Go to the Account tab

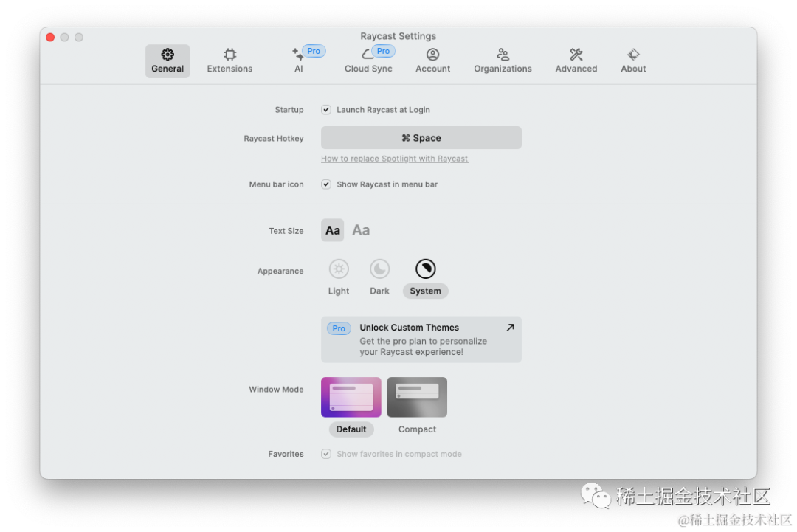[432, 61]
